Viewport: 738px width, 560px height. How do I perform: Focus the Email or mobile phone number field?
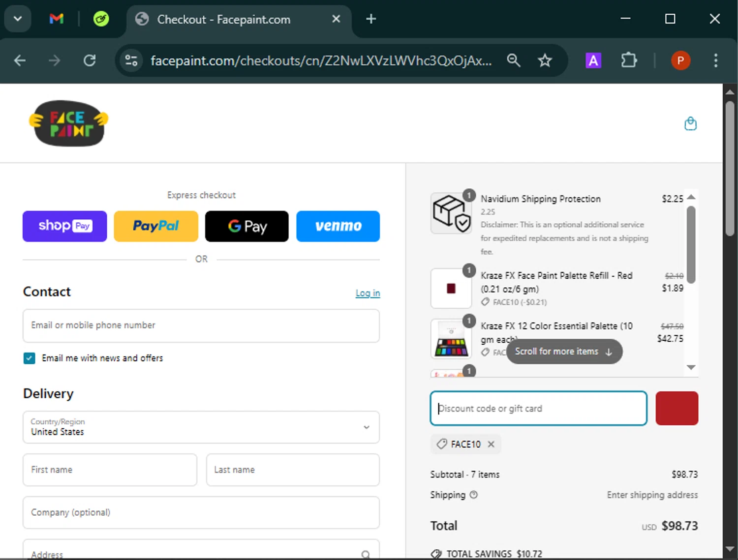(x=201, y=325)
